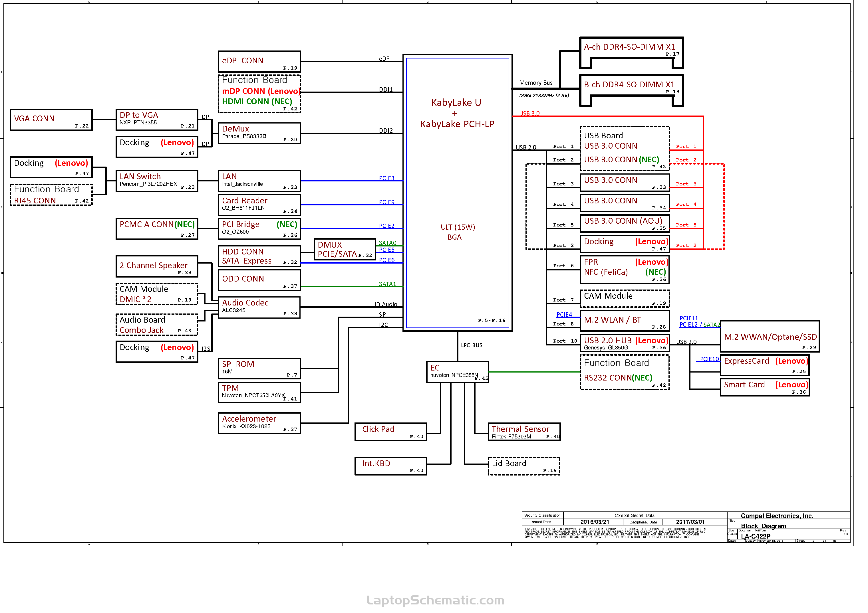Click the USB Board block
Image resolution: width=868 pixels, height=613 pixels.
pos(625,148)
